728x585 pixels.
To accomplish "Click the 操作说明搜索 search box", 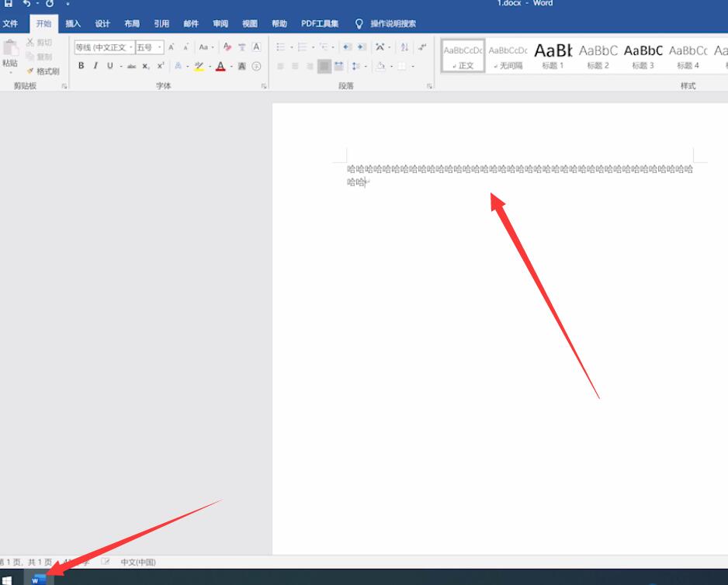I will (393, 24).
